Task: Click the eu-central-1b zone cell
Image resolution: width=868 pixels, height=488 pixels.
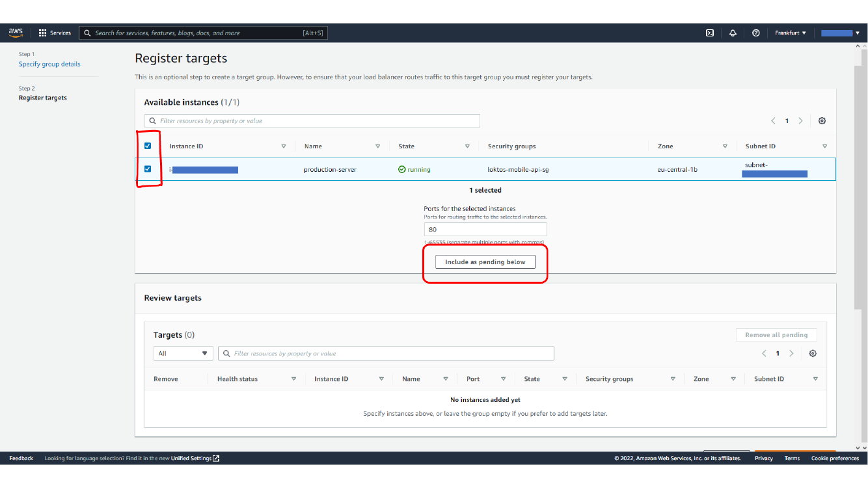Action: (x=677, y=170)
